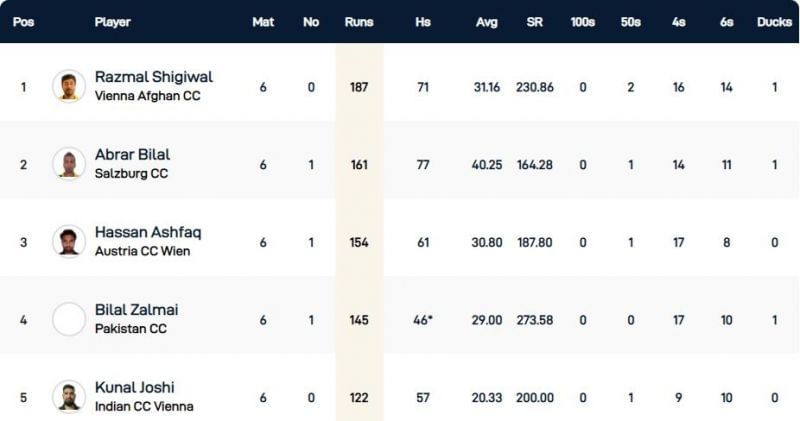Viewport: 800px width, 421px height.
Task: Click the Ducks column header
Action: pyautogui.click(x=774, y=22)
